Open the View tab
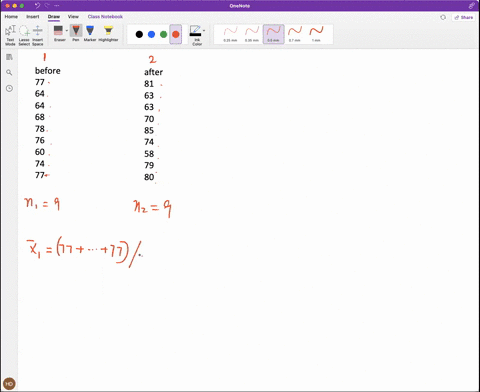 pyautogui.click(x=73, y=17)
